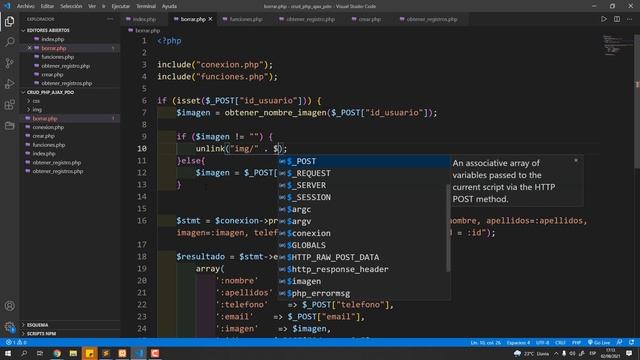The width and height of the screenshot is (640, 360).
Task: Open the Ver menu
Action: (92, 6)
